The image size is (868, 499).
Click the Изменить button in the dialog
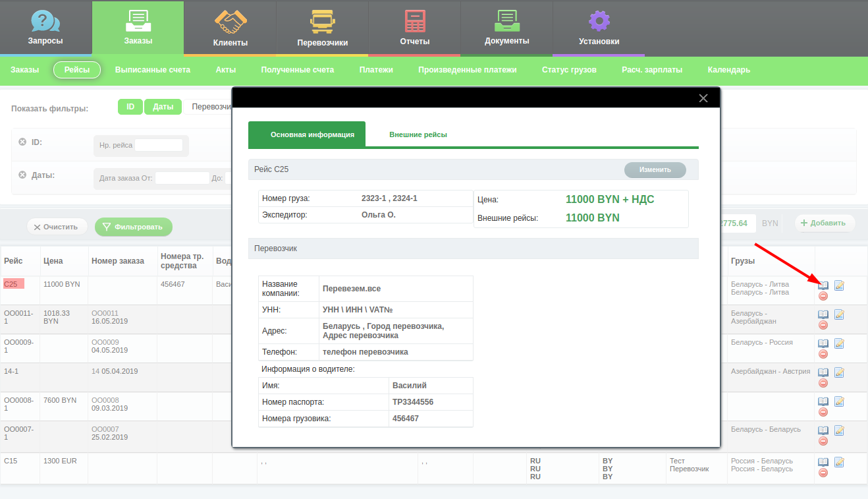(x=655, y=169)
